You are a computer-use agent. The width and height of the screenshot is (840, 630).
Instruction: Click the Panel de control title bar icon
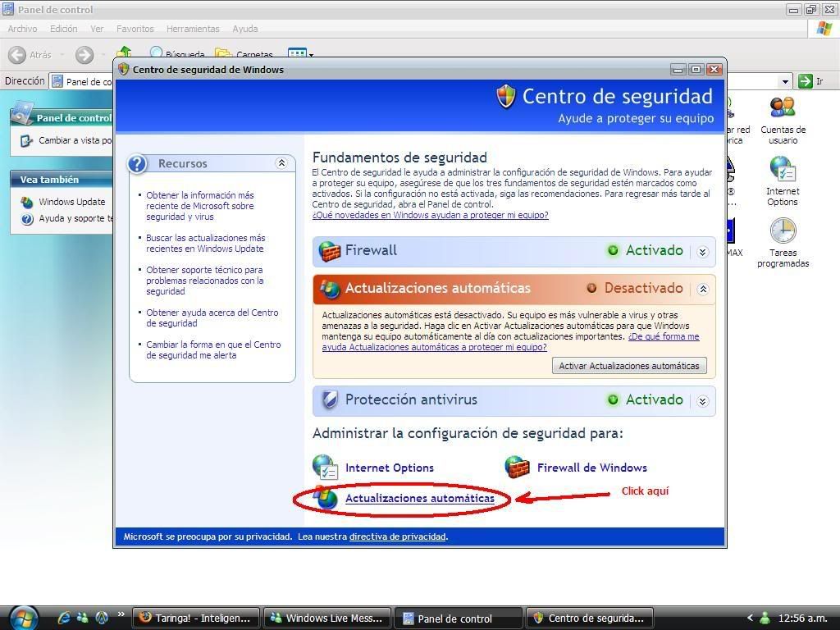(8, 9)
